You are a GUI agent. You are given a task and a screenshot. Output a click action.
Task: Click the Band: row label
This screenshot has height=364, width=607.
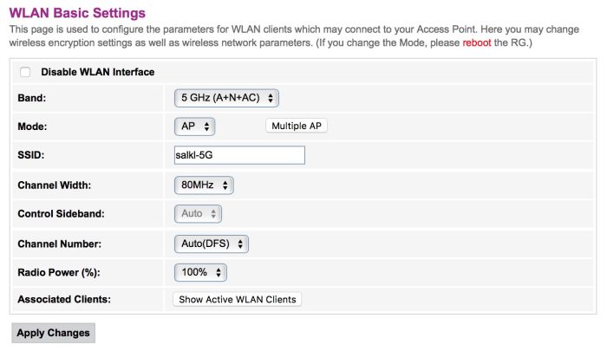pyautogui.click(x=32, y=99)
